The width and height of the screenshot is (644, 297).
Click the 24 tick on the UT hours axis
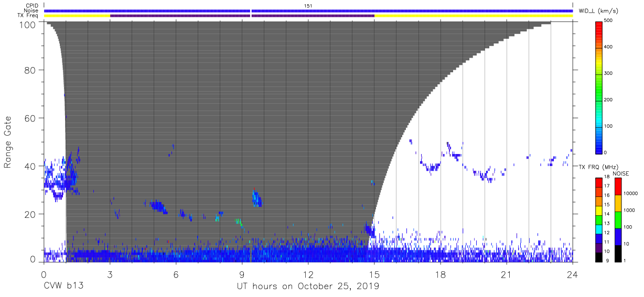573,275
